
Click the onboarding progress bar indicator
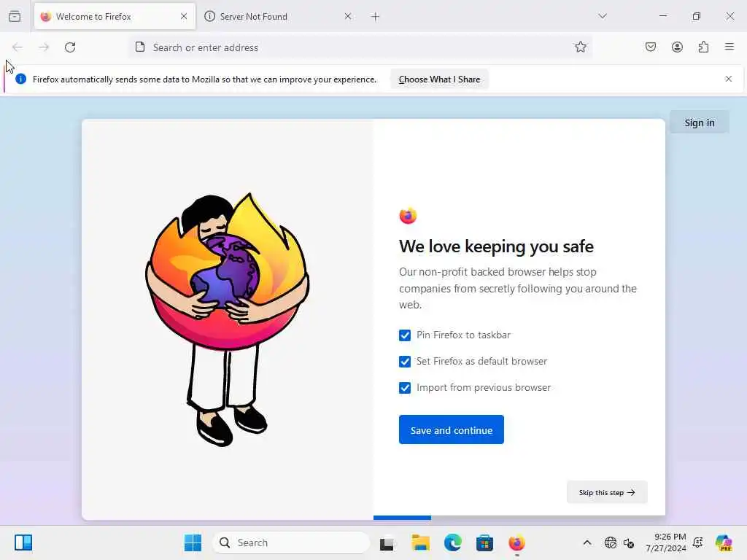pyautogui.click(x=402, y=518)
